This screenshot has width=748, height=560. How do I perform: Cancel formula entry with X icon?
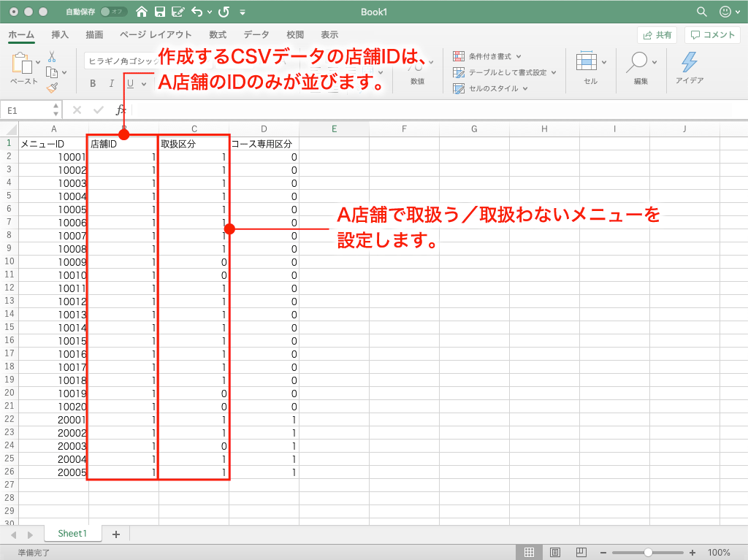[77, 110]
